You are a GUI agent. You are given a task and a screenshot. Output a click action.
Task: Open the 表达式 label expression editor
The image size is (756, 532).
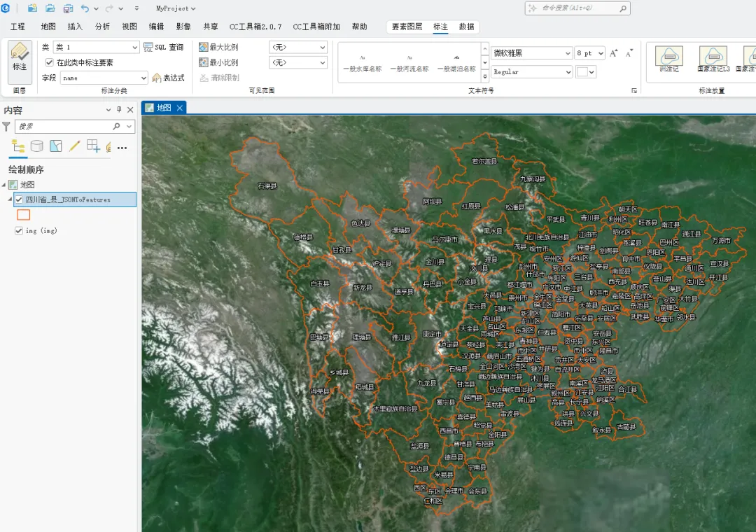[x=168, y=78]
